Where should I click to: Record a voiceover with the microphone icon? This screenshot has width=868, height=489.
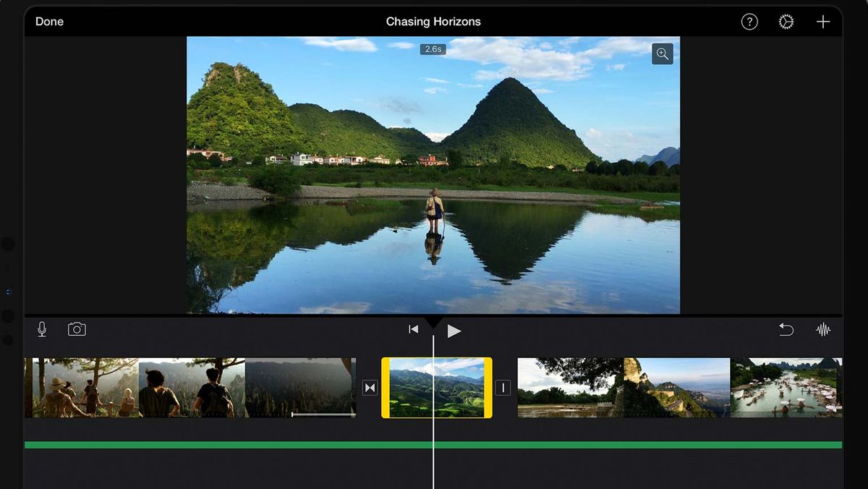(x=41, y=330)
